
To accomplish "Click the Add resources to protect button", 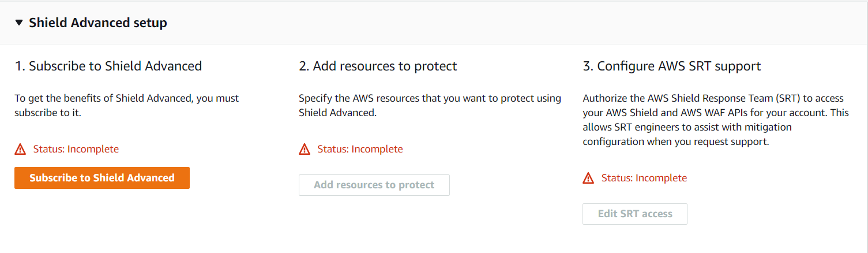I will click(x=374, y=185).
